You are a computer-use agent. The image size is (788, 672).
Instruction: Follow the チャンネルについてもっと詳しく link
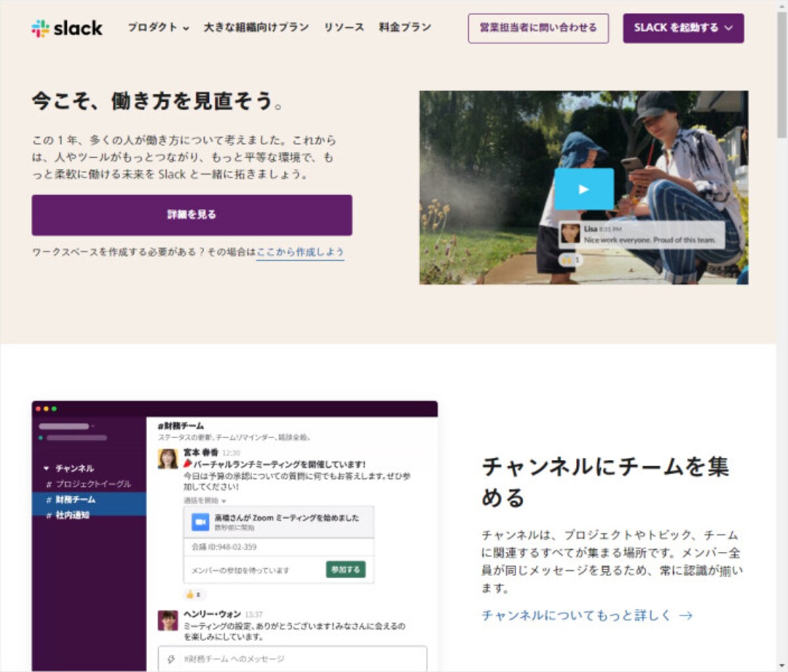pos(587,616)
